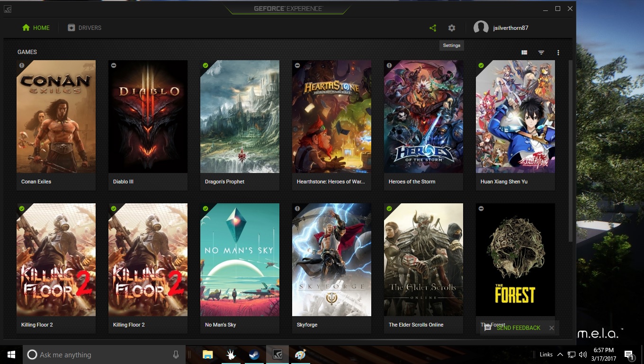The width and height of the screenshot is (644, 364).
Task: Select the Heroes of the Storm cover art
Action: (x=423, y=117)
